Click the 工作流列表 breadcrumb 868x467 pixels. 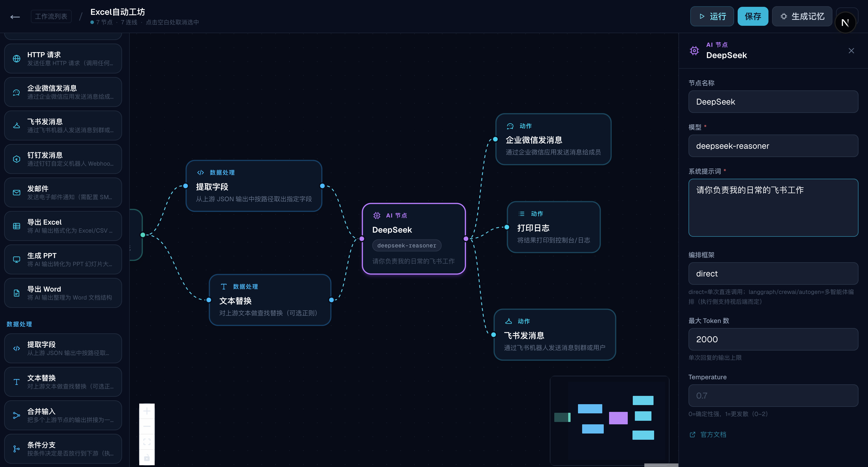(51, 17)
